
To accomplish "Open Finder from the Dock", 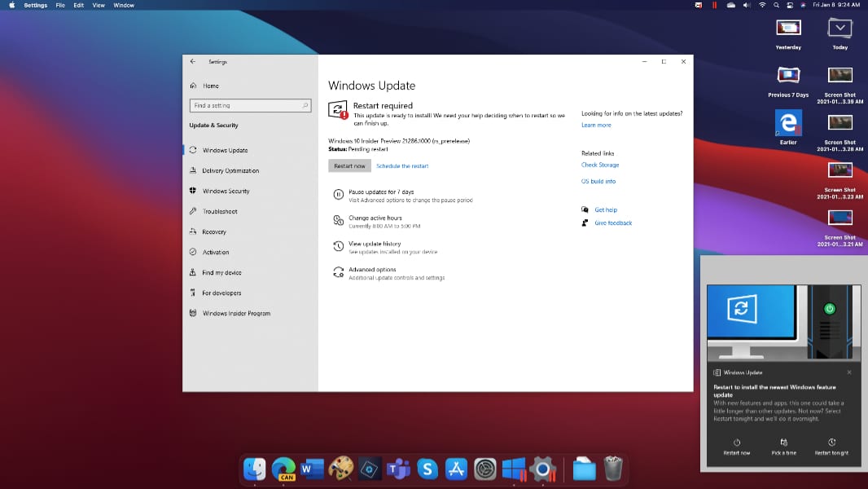I will (x=255, y=469).
